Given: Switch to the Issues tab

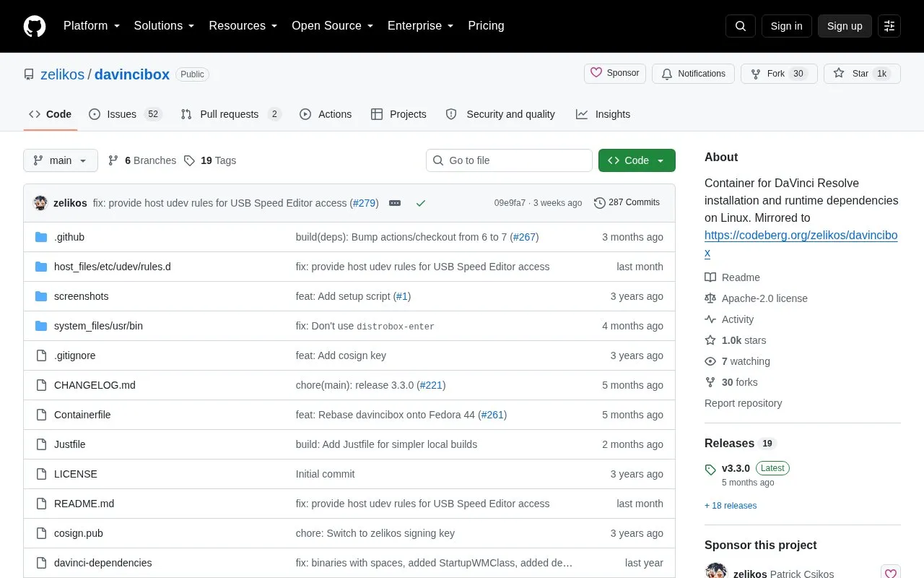Looking at the screenshot, I should click(125, 114).
